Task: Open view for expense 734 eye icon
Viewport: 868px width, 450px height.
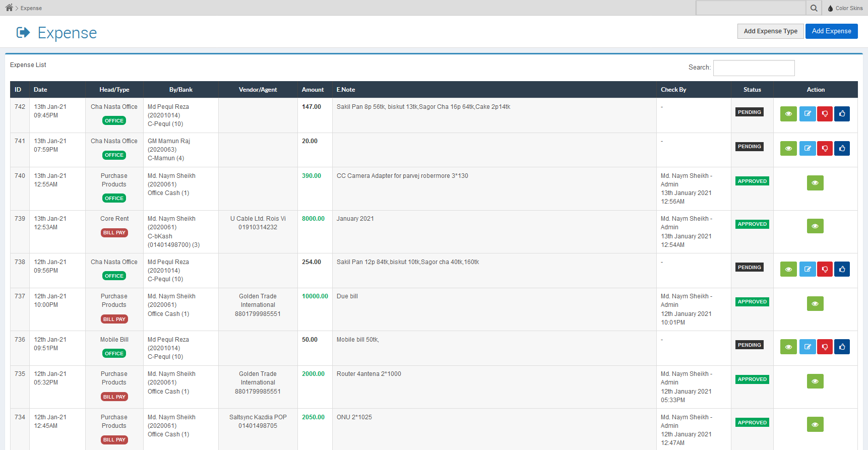Action: point(815,424)
